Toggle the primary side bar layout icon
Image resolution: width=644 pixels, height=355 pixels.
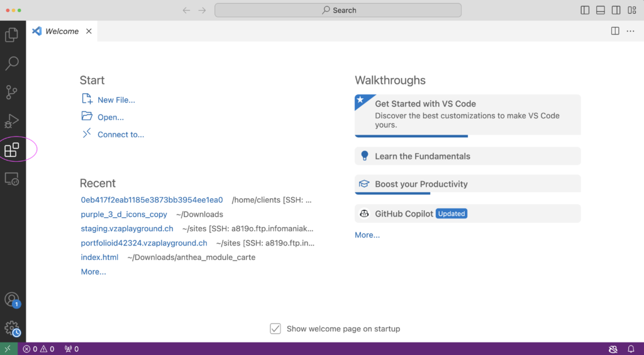(585, 10)
